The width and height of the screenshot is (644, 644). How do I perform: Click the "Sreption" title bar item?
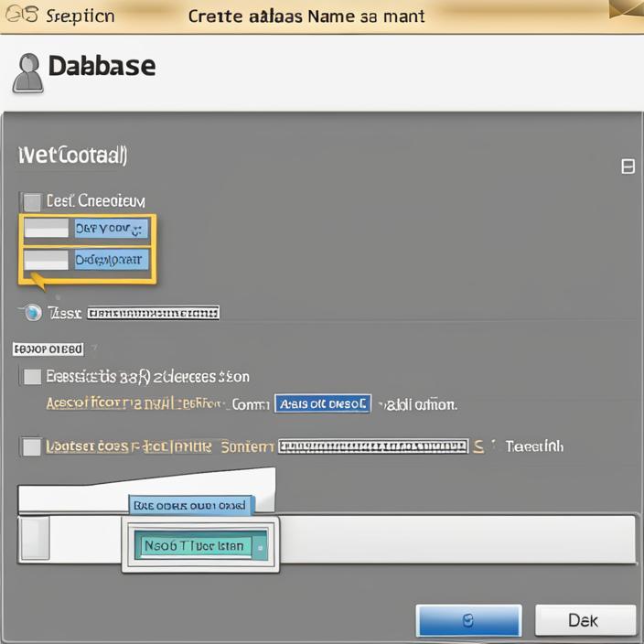coord(80,16)
